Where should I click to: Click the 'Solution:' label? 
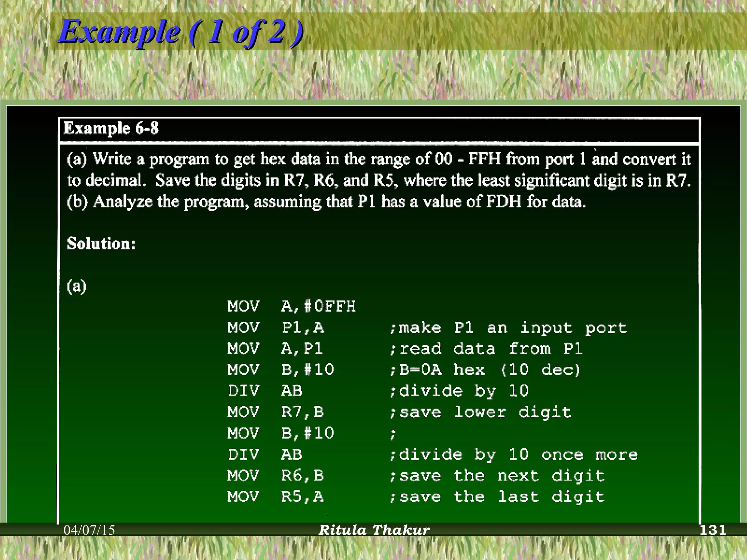tap(101, 244)
